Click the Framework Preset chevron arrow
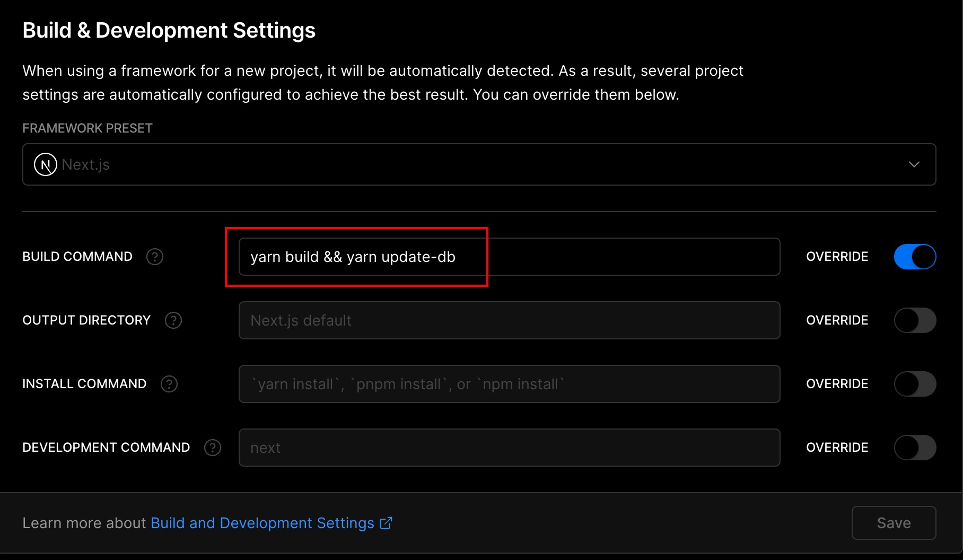This screenshot has width=963, height=560. (914, 164)
